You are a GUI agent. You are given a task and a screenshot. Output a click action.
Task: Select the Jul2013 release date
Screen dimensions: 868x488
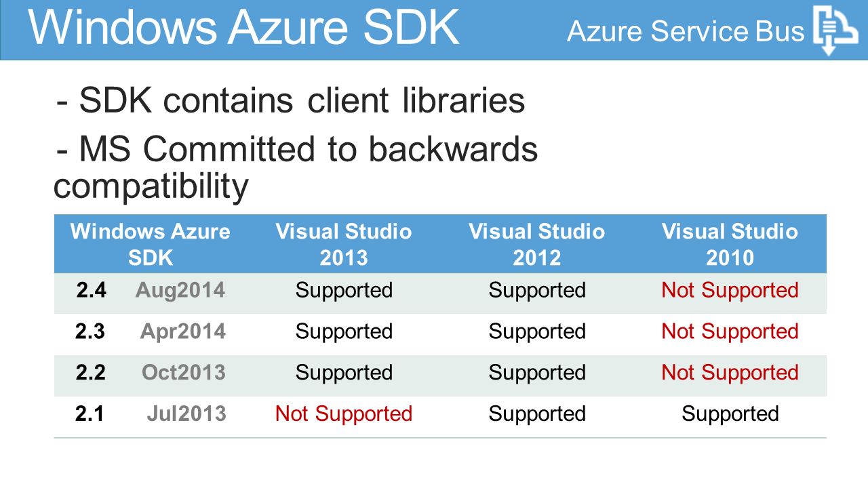186,414
